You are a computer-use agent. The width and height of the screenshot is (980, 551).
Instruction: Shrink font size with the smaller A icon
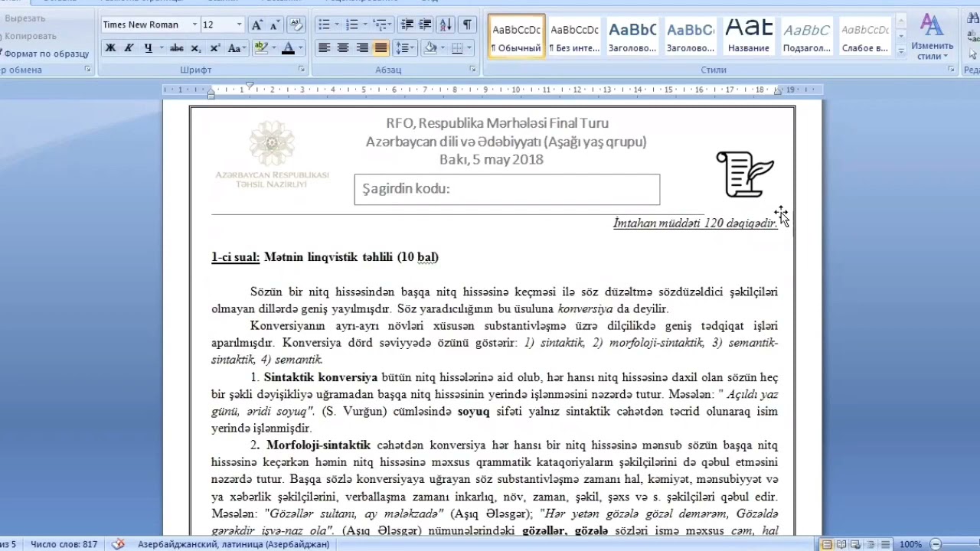274,25
